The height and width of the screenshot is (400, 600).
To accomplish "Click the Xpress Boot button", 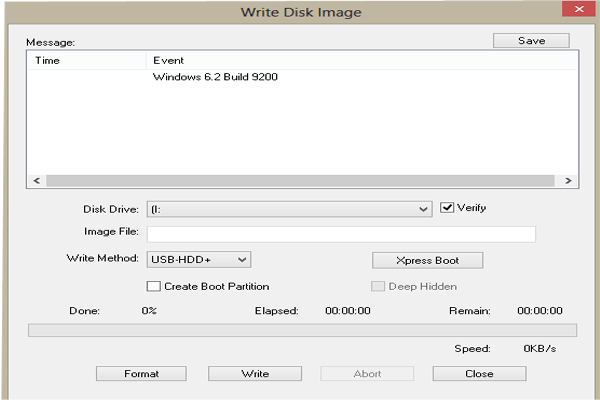I will (427, 261).
